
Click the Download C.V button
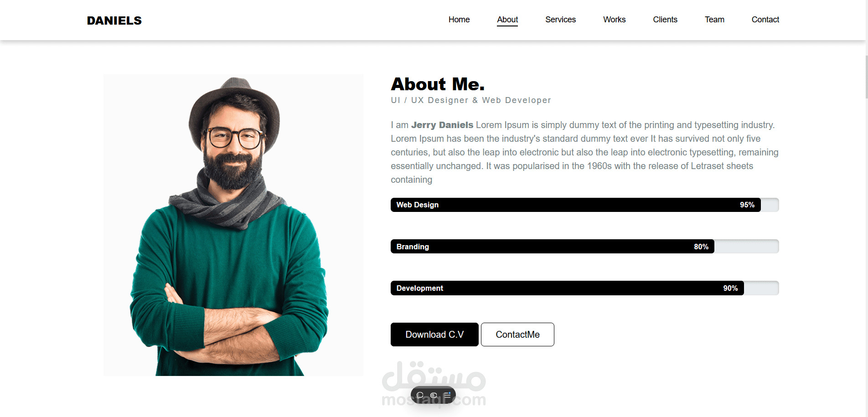pyautogui.click(x=434, y=335)
